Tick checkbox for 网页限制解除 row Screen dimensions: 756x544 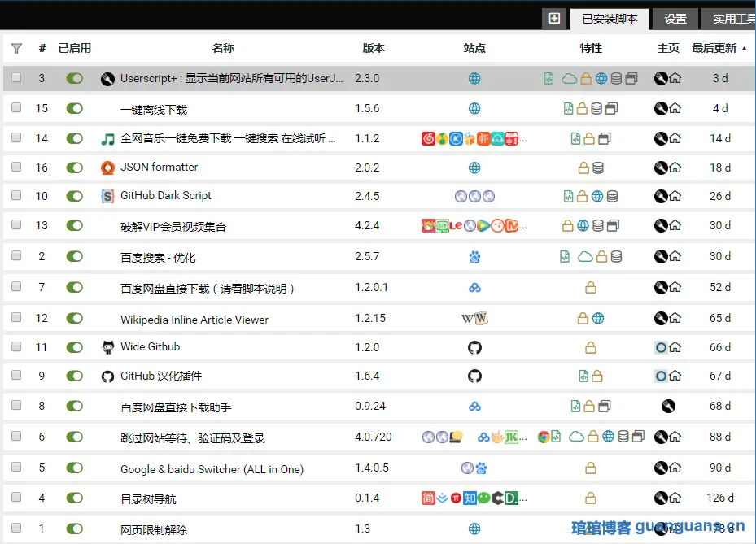click(x=16, y=528)
